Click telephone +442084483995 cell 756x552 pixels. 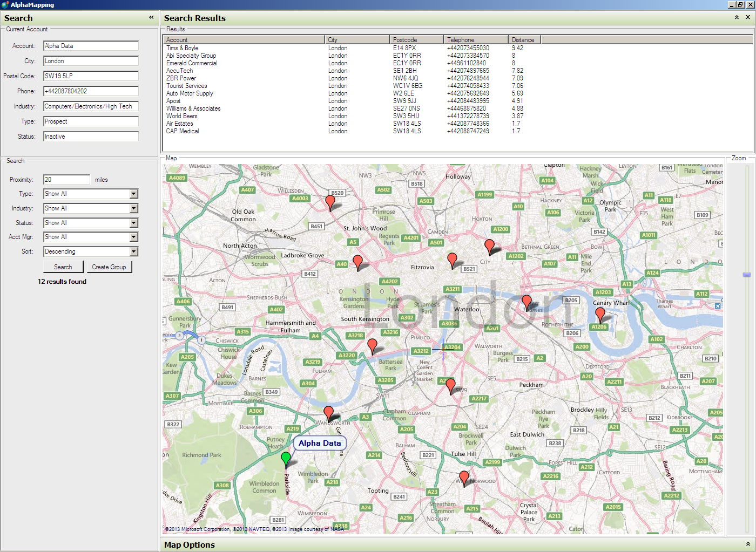(468, 101)
